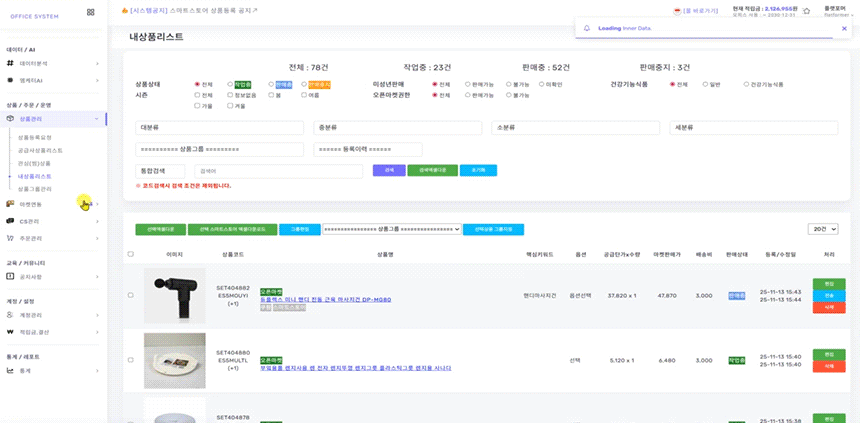Image resolution: width=860 pixels, height=423 pixels.
Task: Open 상품그룹관리 in the sidebar submenu
Action: point(35,189)
